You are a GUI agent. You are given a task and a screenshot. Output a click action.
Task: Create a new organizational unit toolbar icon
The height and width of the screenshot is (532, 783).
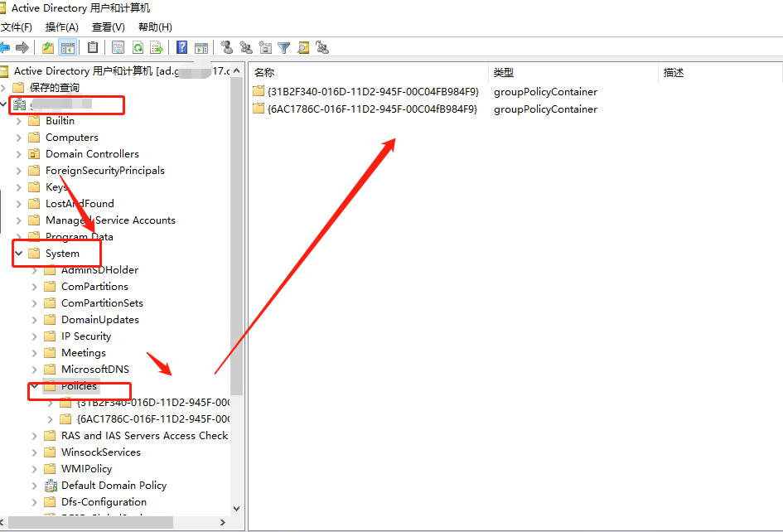[x=265, y=48]
